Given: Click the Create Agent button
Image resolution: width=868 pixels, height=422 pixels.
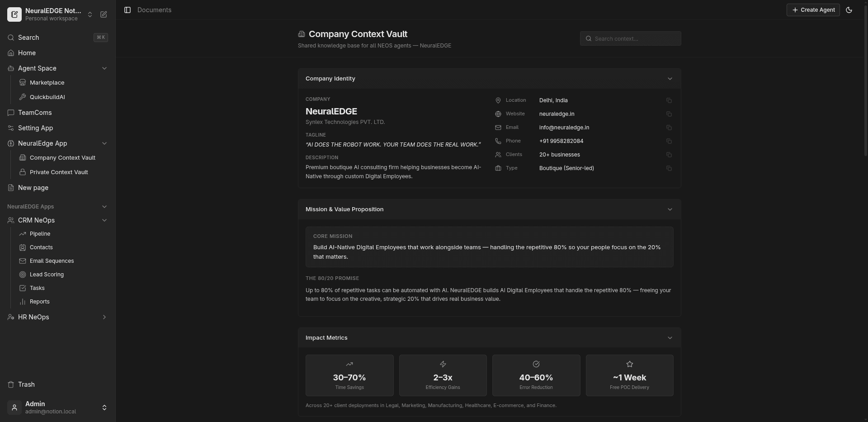Looking at the screenshot, I should (813, 10).
